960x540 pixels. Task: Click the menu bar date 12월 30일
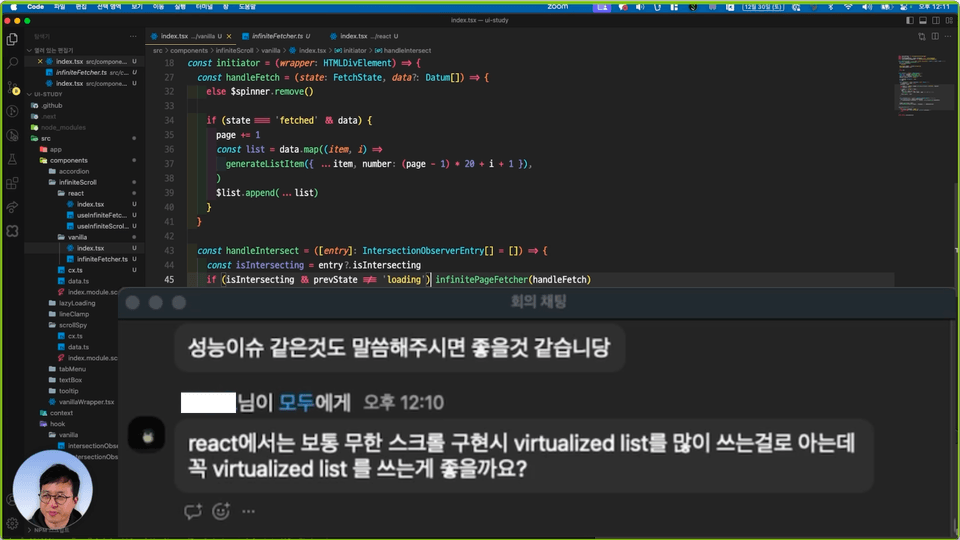click(763, 7)
